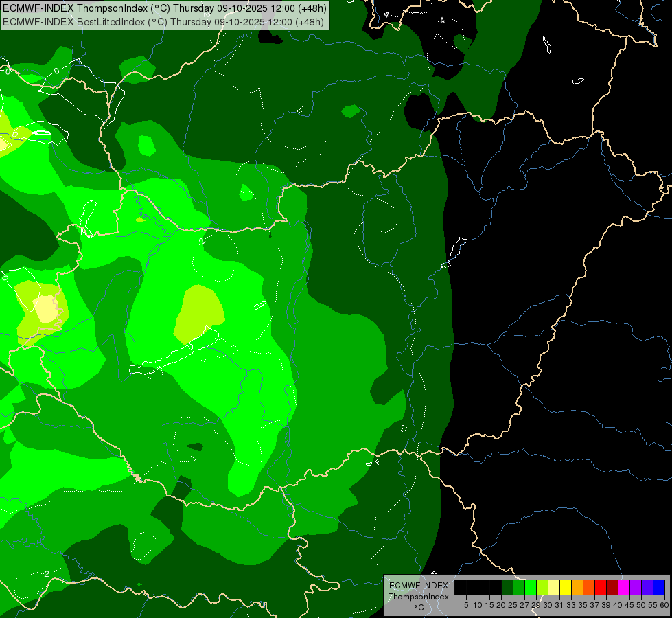Viewport: 672px width, 618px height.
Task: Select the light orange 33-35 legend swatch
Action: pyautogui.click(x=577, y=587)
